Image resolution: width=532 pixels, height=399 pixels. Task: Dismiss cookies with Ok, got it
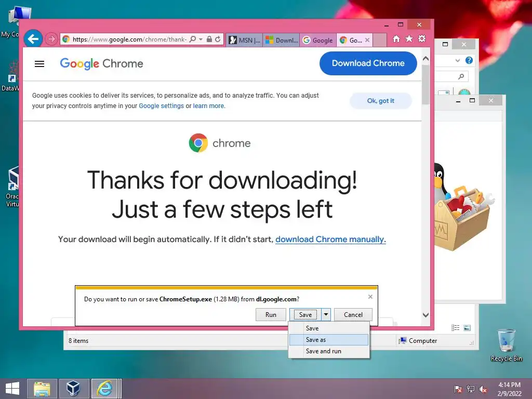(x=381, y=101)
